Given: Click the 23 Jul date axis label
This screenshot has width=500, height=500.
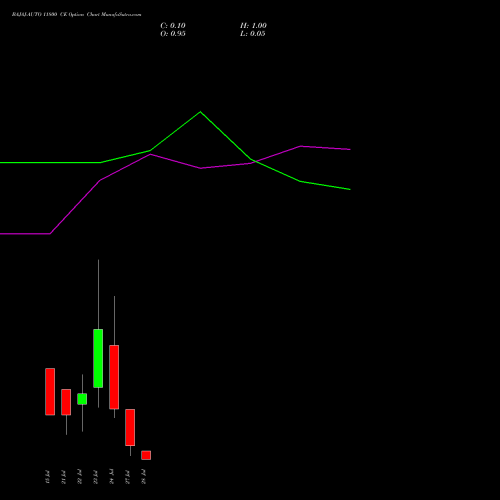Looking at the screenshot, I should point(95,477).
